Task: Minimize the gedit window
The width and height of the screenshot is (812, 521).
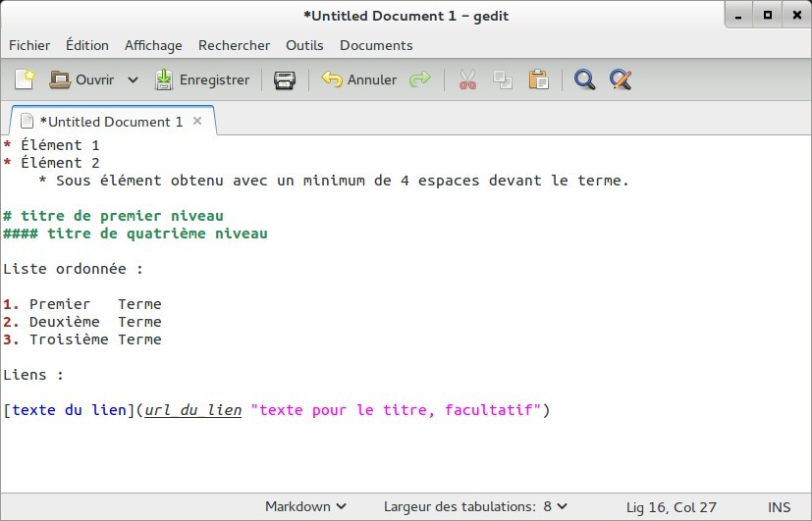Action: (x=739, y=16)
